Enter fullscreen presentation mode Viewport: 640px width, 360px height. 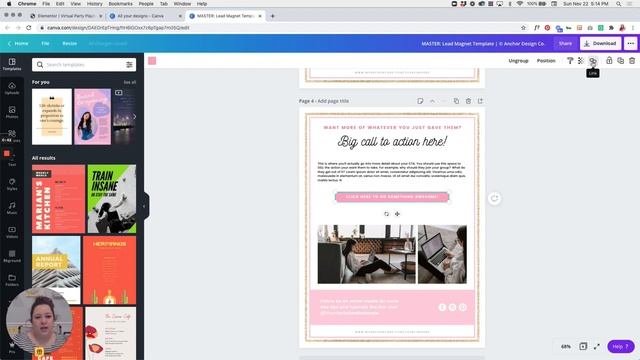597,346
